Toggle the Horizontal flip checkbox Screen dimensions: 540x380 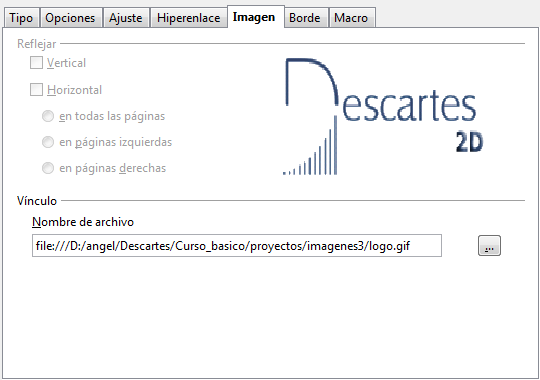point(36,90)
